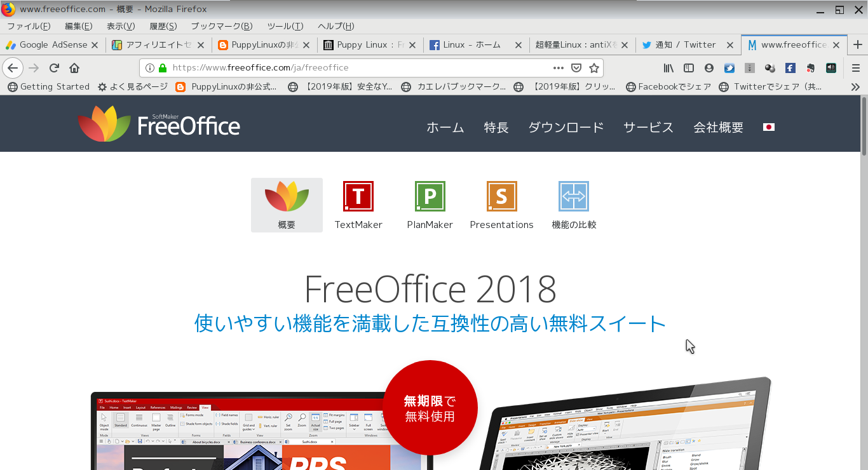Open the ブックマーク menu
868x470 pixels.
pyautogui.click(x=222, y=26)
